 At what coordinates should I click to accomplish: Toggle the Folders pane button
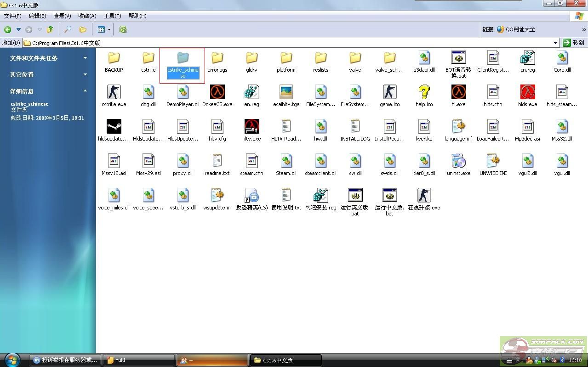tap(83, 29)
